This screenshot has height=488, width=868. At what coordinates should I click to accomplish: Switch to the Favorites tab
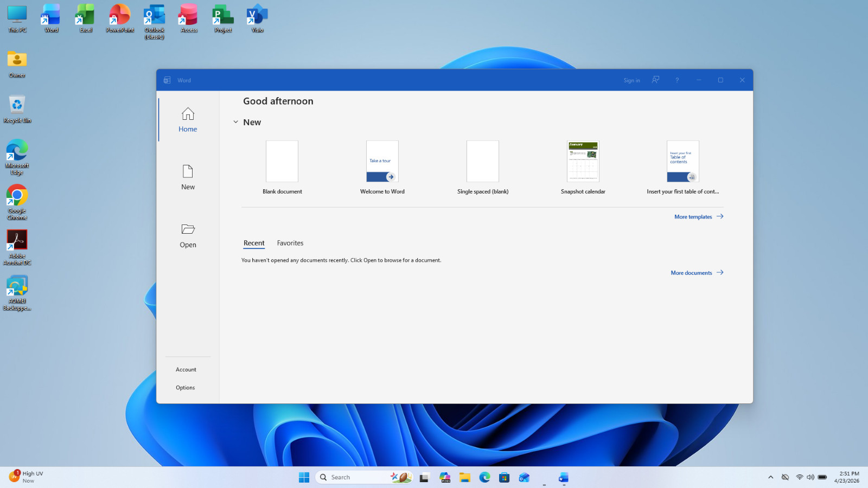tap(290, 243)
